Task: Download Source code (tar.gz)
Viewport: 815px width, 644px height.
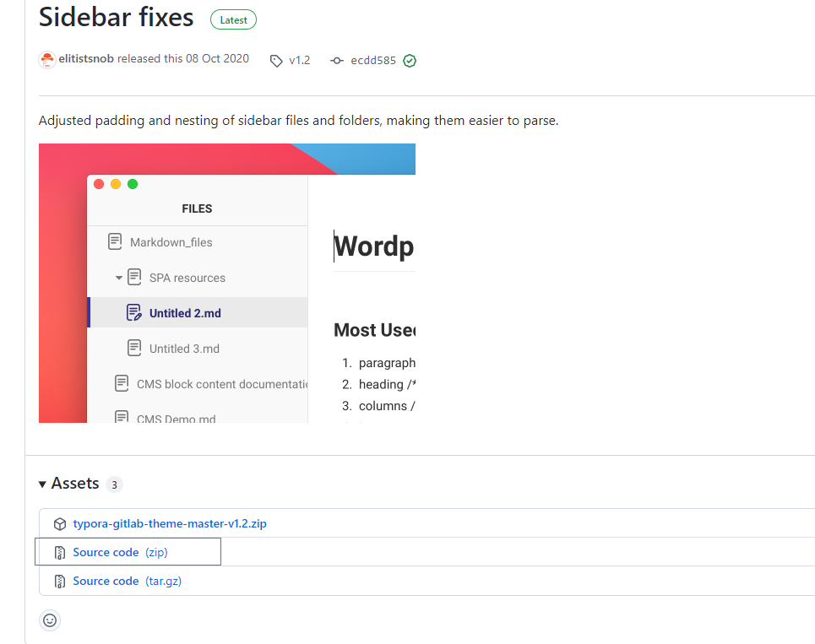Action: [x=106, y=582]
